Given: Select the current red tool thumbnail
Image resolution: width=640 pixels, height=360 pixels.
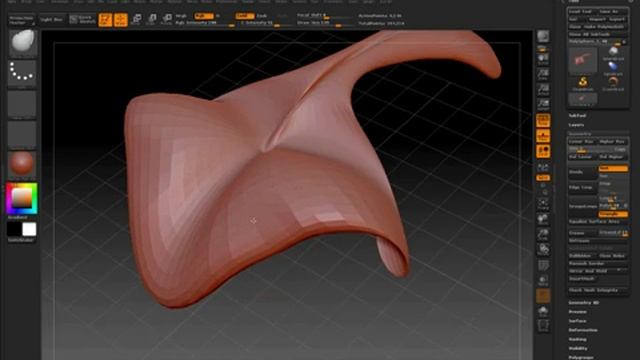Looking at the screenshot, I should point(582,60).
